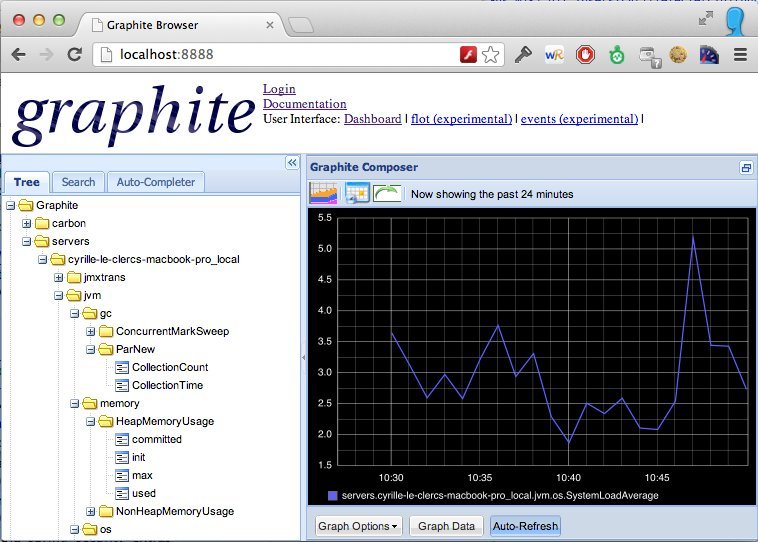
Task: Bookmark page with the star icon
Action: pos(490,55)
